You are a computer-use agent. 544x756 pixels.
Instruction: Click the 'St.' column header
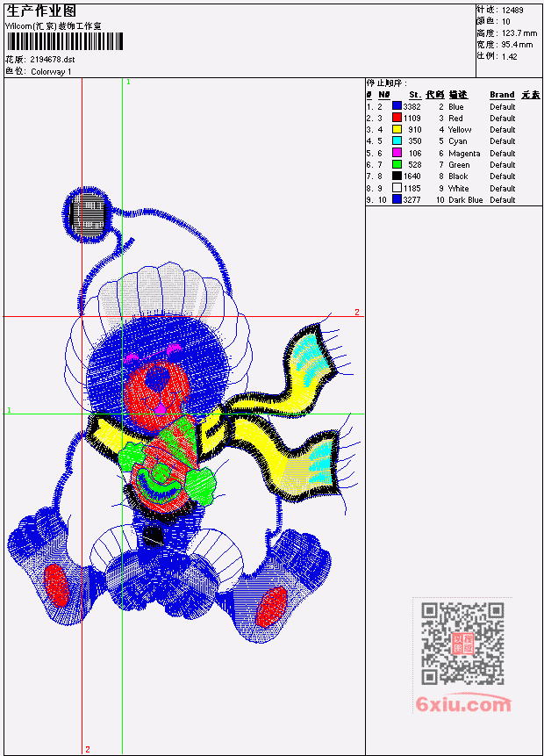(415, 95)
